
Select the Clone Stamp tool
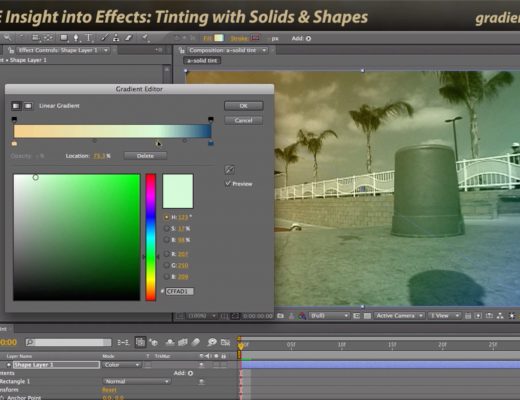click(116, 38)
